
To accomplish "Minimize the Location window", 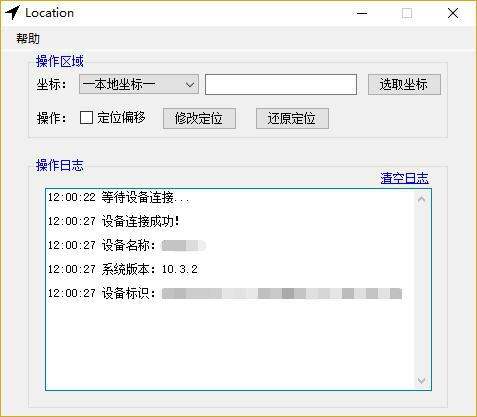I will click(x=362, y=13).
